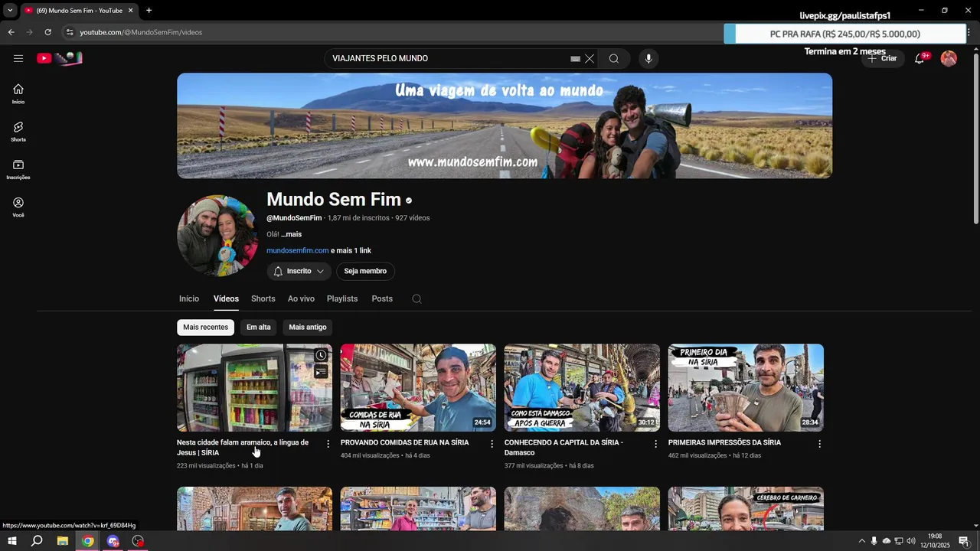980x551 pixels.
Task: Open a new browser tab
Action: (x=149, y=11)
